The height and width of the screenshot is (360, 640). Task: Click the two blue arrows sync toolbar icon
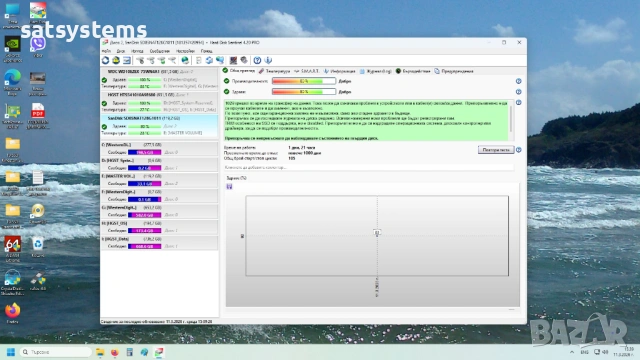(209, 60)
